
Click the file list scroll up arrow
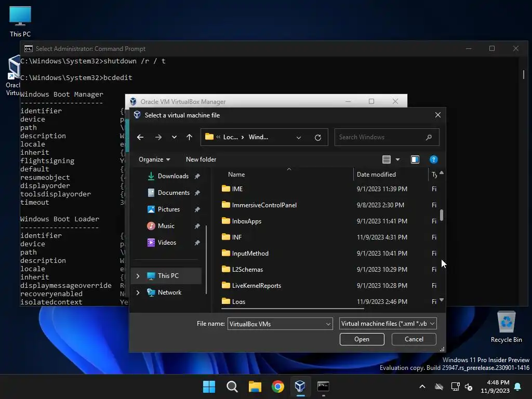click(x=442, y=172)
